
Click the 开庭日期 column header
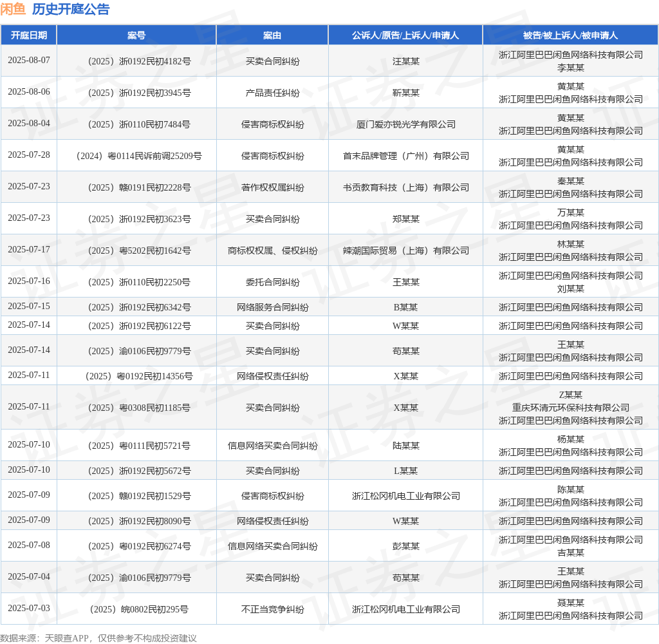(28, 35)
